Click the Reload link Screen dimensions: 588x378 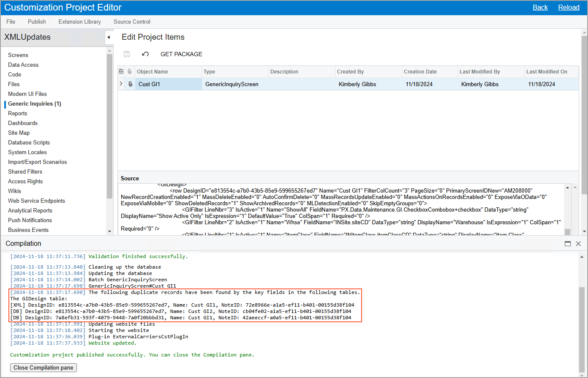[x=569, y=7]
